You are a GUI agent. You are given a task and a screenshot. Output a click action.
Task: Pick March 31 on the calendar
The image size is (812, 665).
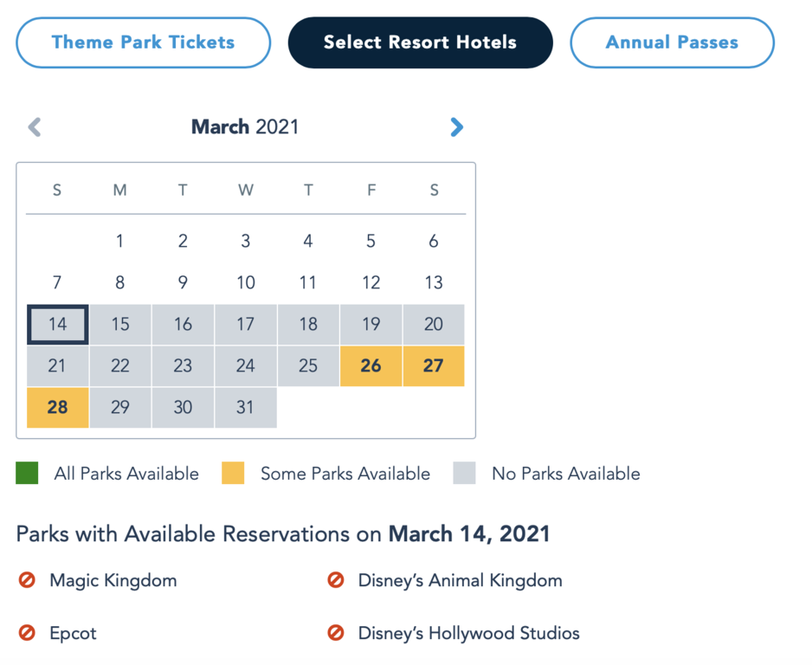coord(246,407)
